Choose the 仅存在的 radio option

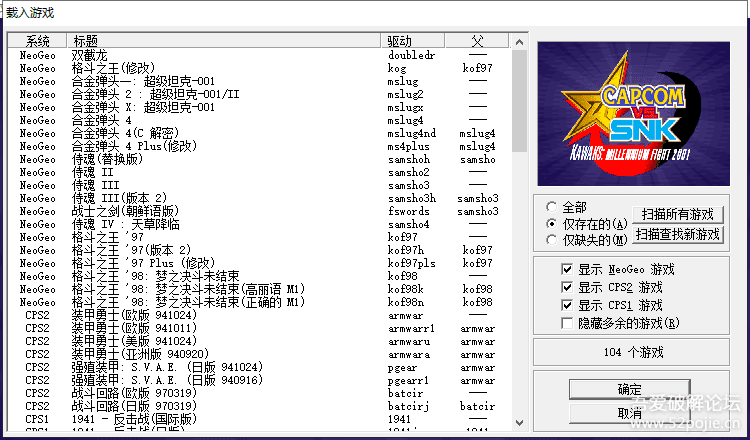tap(551, 223)
